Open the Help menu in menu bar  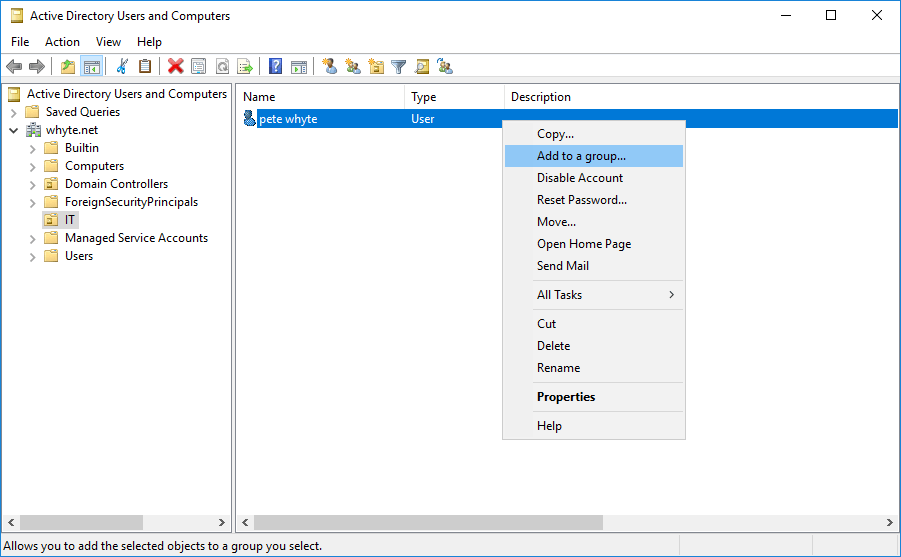(x=149, y=42)
